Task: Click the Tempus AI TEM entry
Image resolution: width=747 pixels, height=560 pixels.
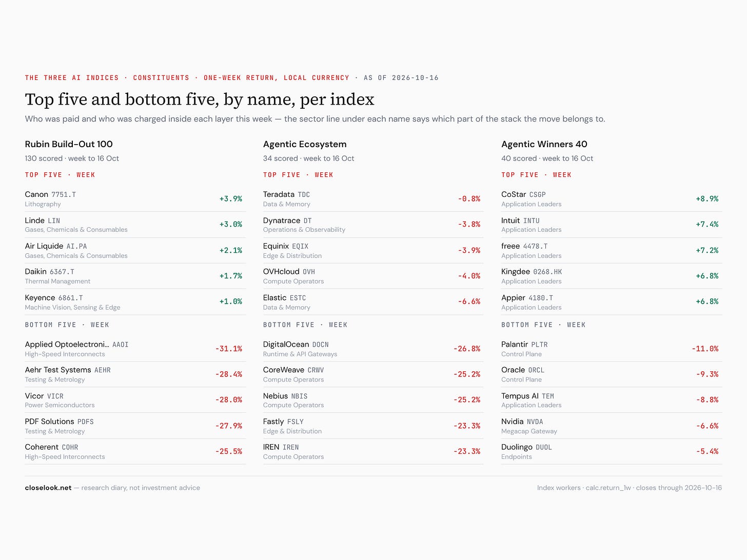Action: click(527, 396)
